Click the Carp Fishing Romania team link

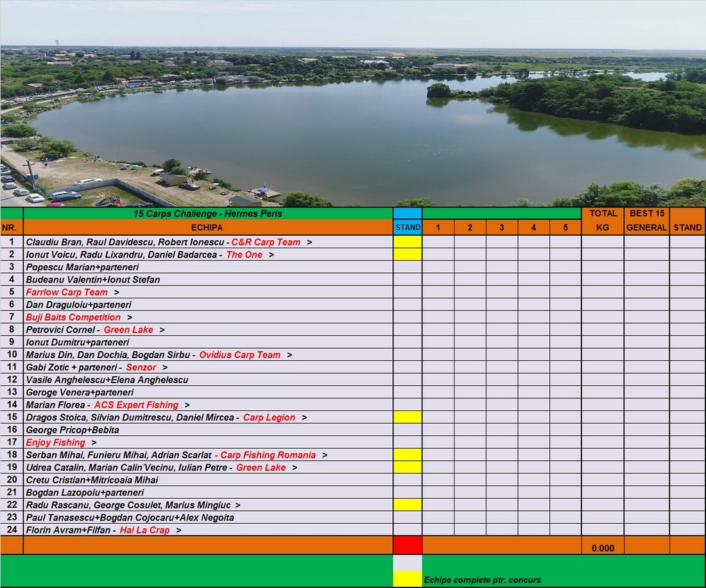click(268, 455)
